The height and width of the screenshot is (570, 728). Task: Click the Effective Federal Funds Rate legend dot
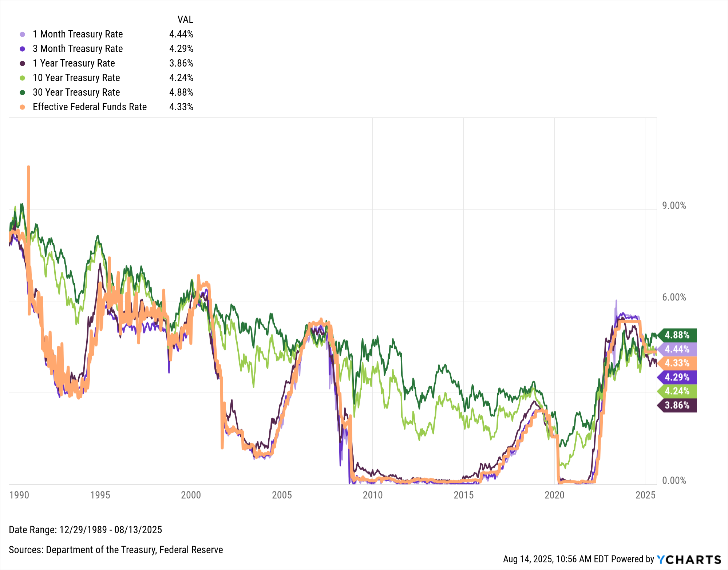click(23, 107)
